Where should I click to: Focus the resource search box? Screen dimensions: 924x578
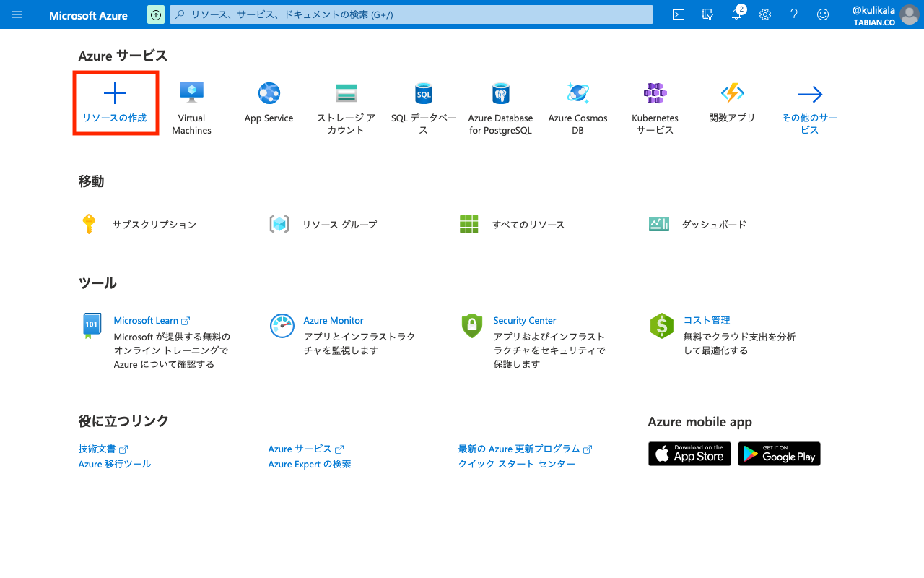pos(411,14)
